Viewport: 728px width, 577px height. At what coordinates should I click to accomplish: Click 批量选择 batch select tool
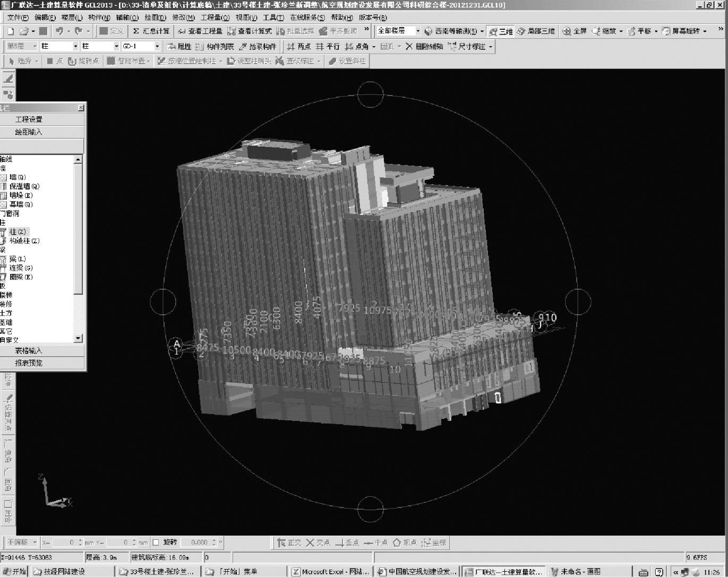click(296, 31)
